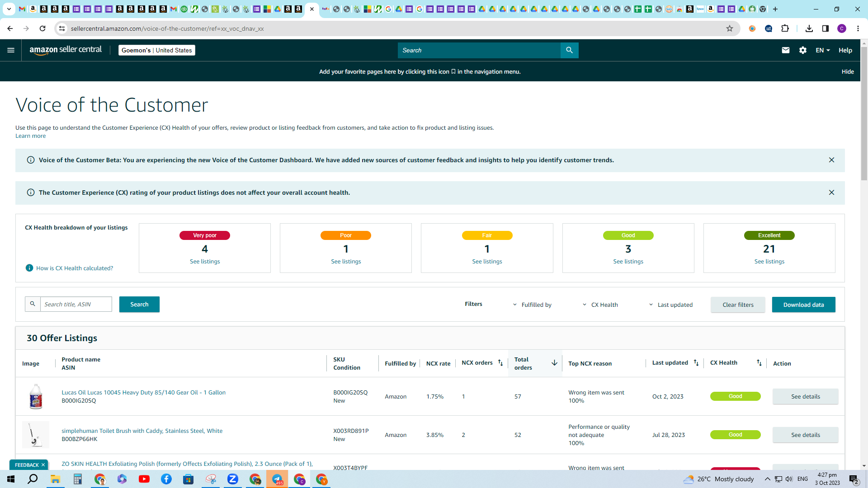Toggle browser side panel icon

[826, 28]
